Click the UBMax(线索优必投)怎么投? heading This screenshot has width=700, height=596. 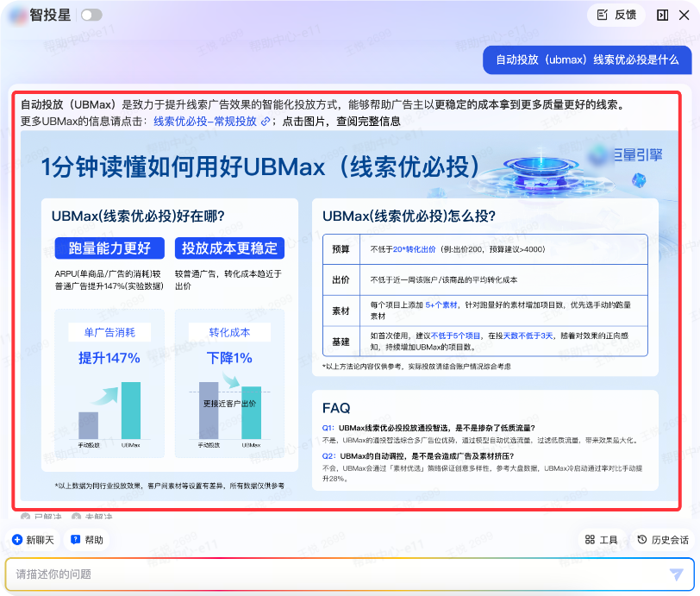[x=409, y=216]
